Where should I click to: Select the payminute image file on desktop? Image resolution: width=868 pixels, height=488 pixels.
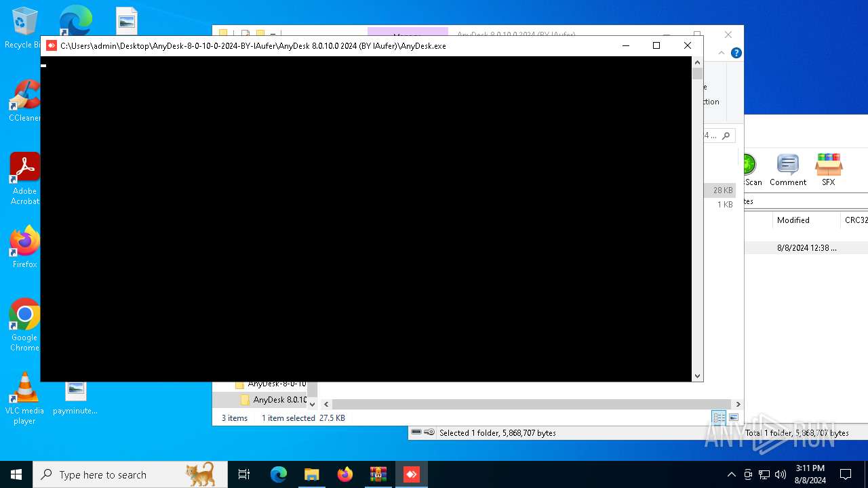(75, 397)
